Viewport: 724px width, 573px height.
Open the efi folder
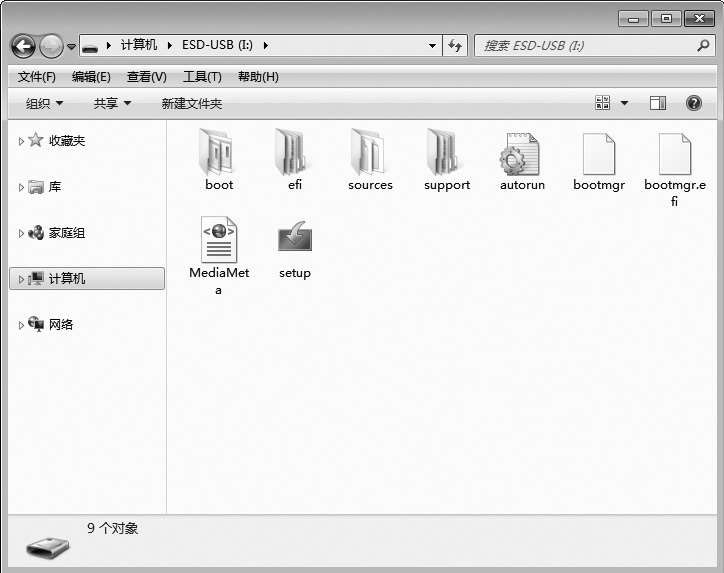click(x=294, y=153)
